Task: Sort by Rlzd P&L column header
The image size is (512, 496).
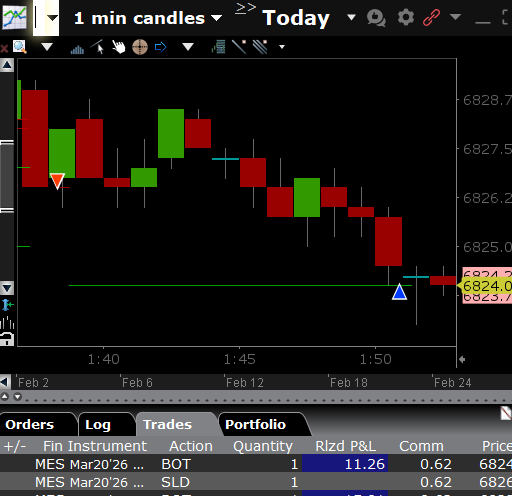Action: pyautogui.click(x=346, y=446)
